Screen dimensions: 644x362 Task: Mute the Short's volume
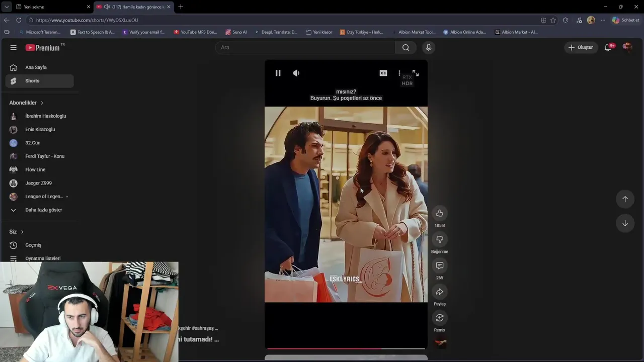point(296,73)
